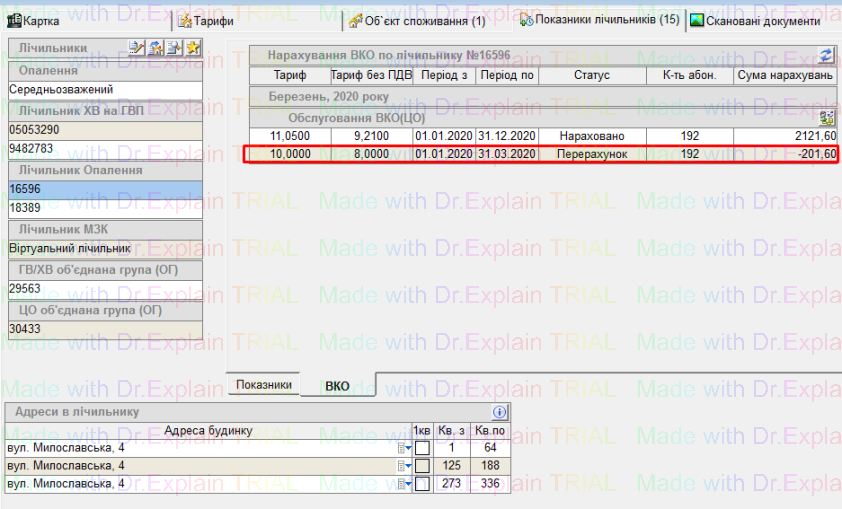Toggle 1кв checkbox for apartments 273–336
842x509 pixels.
422,484
